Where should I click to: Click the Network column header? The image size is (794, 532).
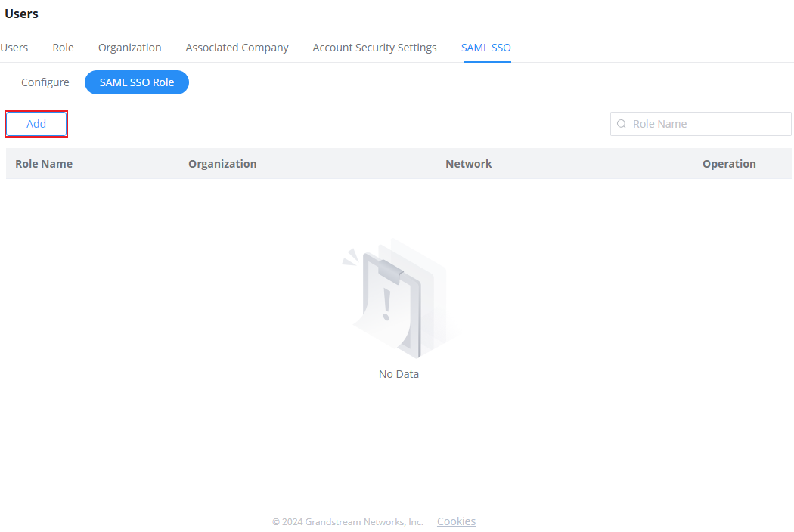468,164
